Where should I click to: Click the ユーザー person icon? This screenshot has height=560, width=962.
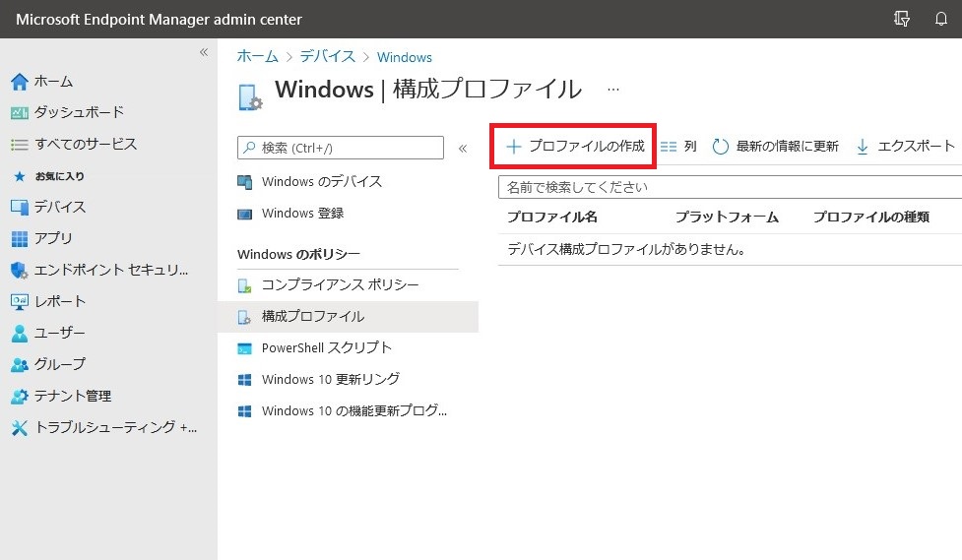tap(20, 333)
